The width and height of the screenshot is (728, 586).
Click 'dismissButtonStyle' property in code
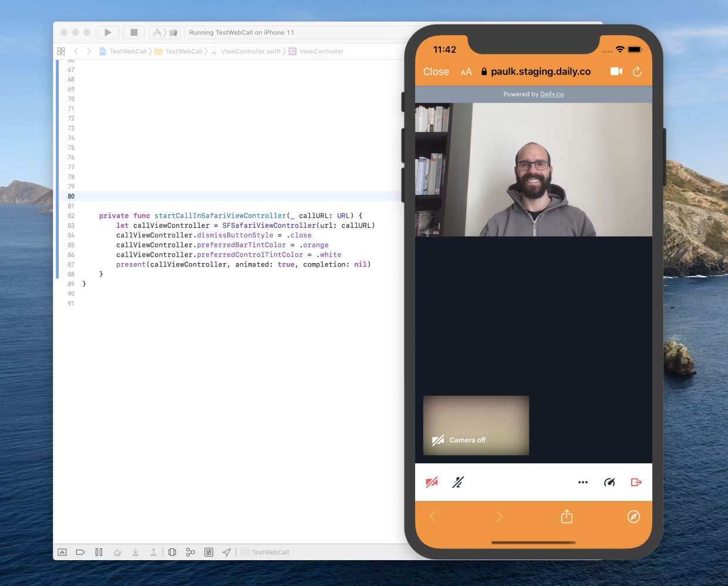[x=235, y=235]
